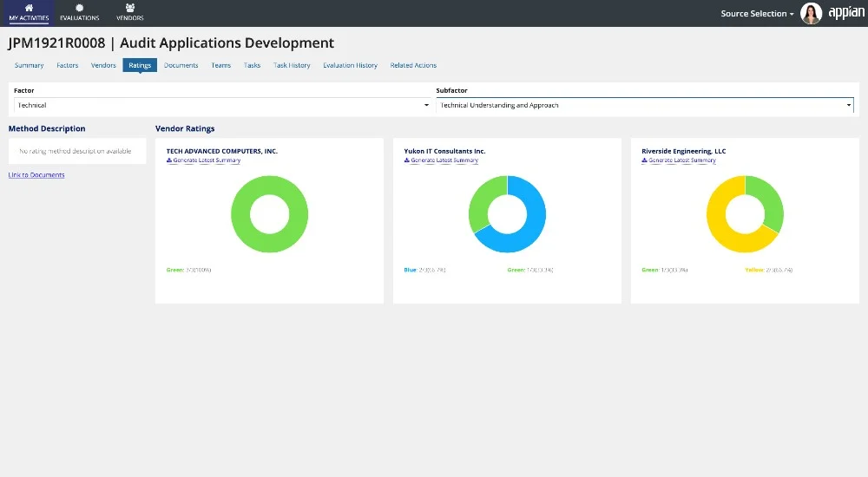Switch to the Documents tab
Screen dimensions: 868x477
click(x=181, y=65)
